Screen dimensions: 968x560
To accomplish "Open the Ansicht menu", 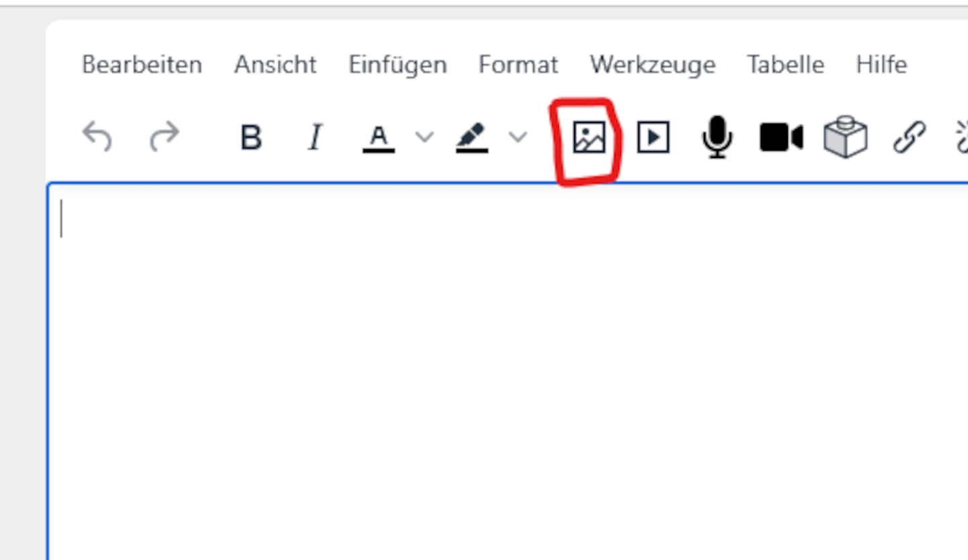I will [276, 65].
